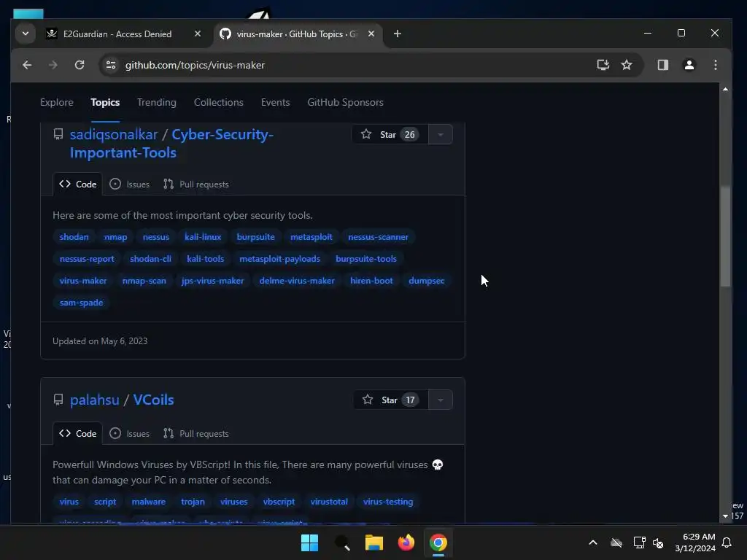Click the nessus-report topic tag
The image size is (747, 560).
click(x=87, y=259)
